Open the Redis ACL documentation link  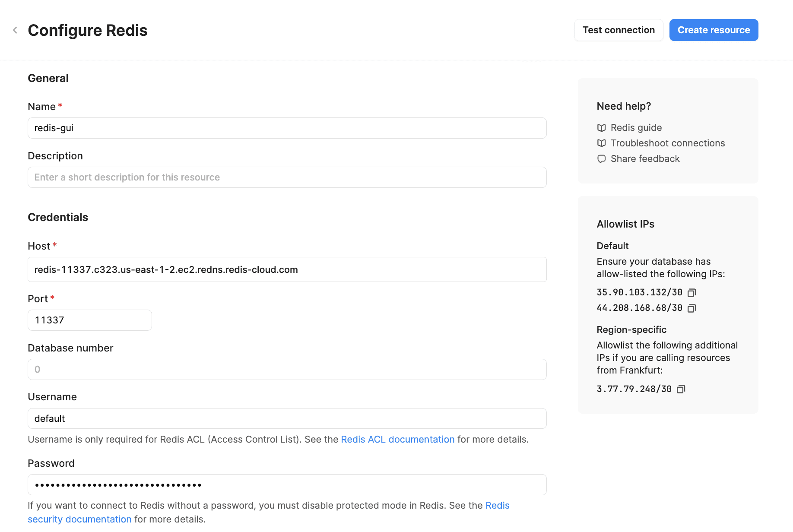(x=397, y=439)
